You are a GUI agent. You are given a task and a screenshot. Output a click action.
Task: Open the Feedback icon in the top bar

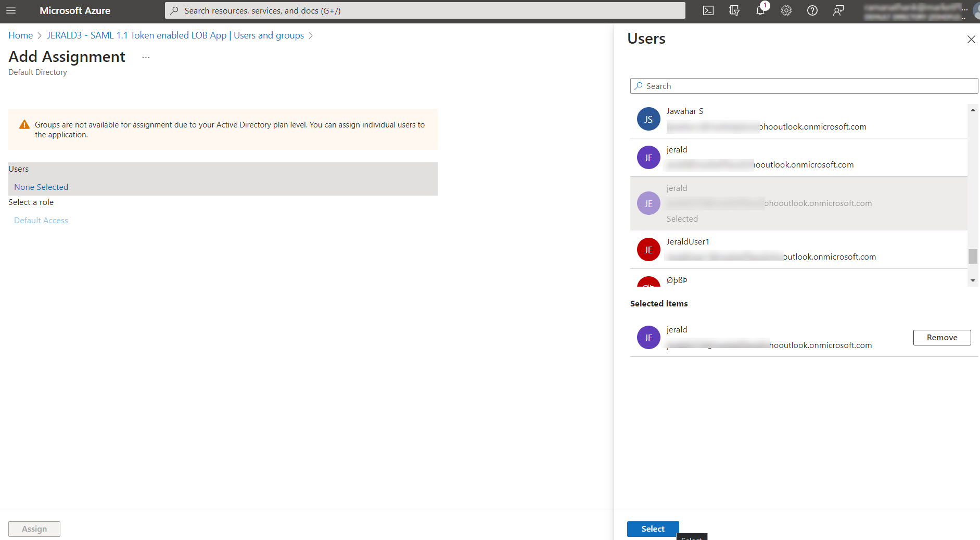pos(838,10)
